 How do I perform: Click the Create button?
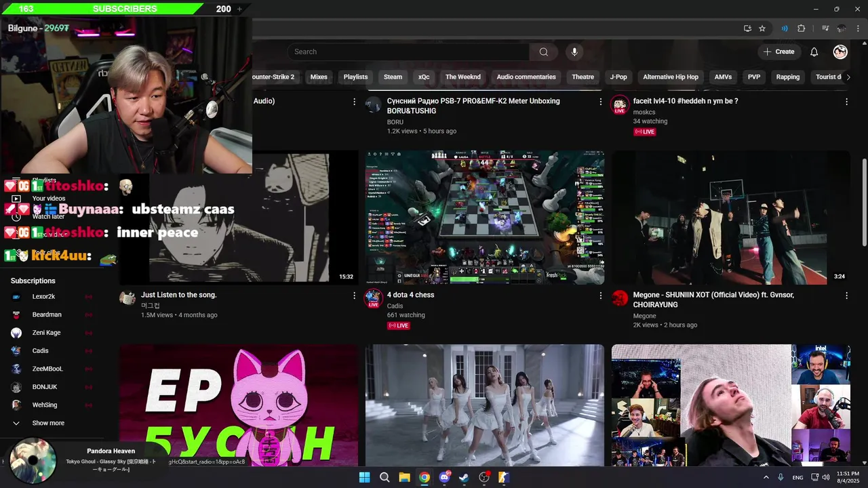(x=779, y=52)
